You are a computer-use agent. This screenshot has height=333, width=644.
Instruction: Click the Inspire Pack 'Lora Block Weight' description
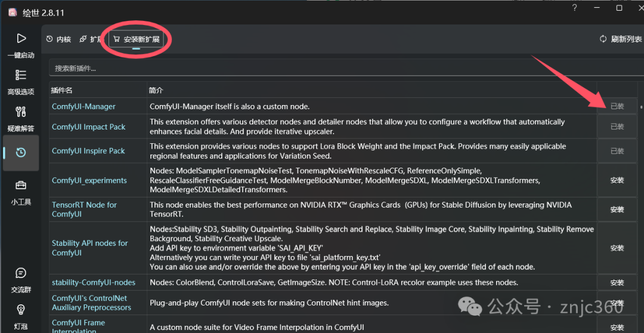pyautogui.click(x=358, y=151)
